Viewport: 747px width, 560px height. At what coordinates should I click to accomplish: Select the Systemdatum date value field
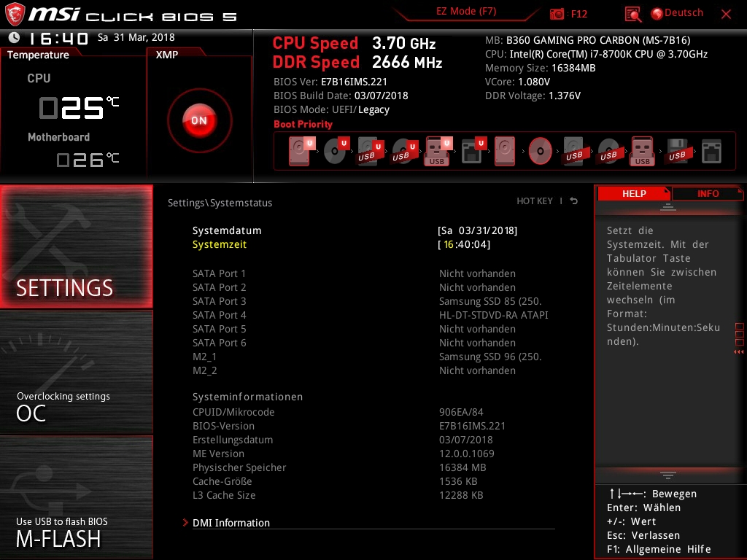[477, 230]
